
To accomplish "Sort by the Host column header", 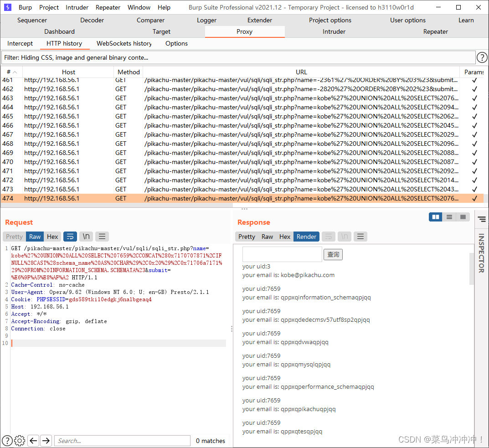I will 68,72.
